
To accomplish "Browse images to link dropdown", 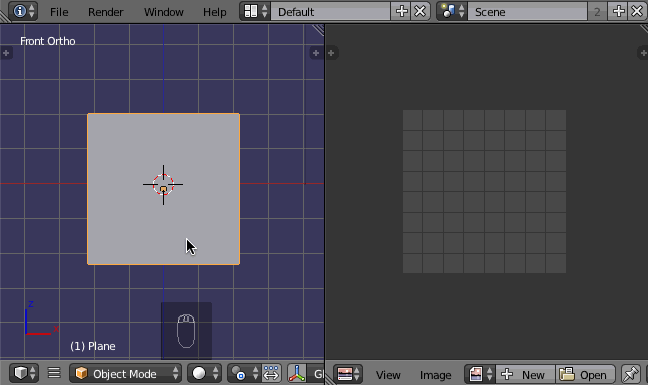I will click(x=480, y=374).
